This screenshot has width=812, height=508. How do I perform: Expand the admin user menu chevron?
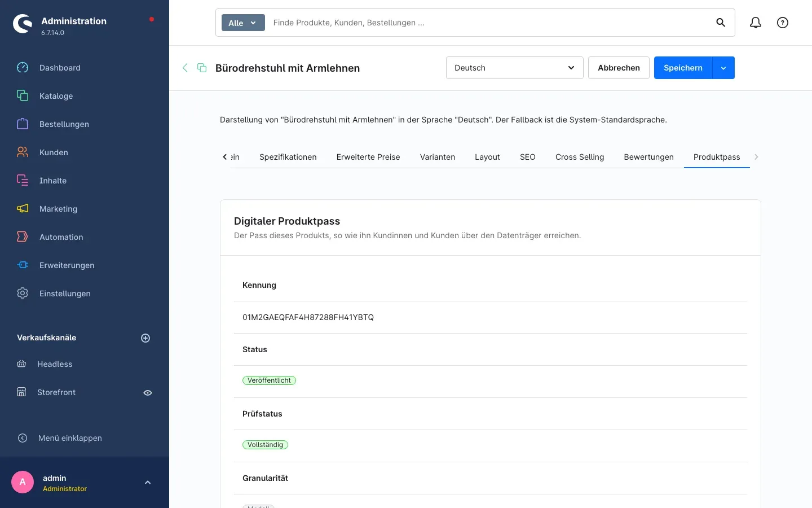tap(148, 483)
